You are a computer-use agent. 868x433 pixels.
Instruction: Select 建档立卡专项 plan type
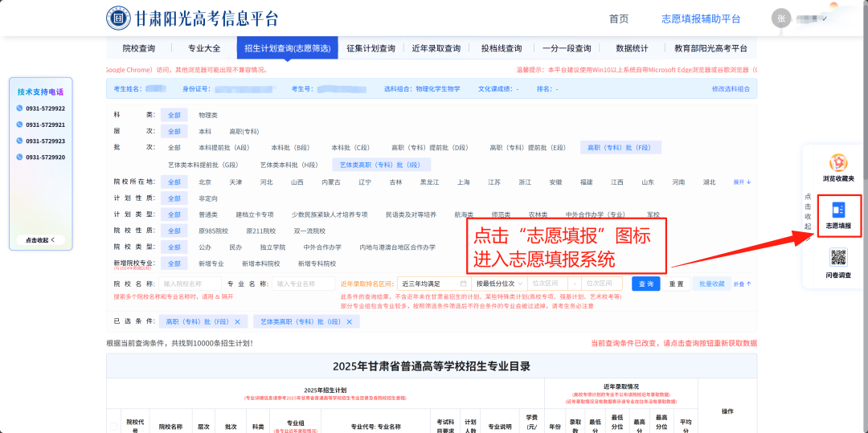pyautogui.click(x=255, y=214)
